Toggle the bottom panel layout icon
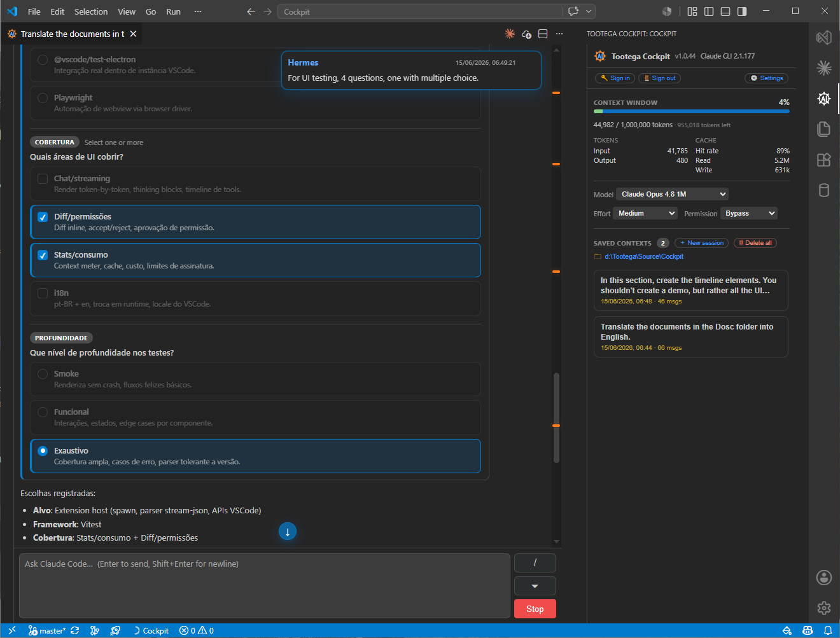This screenshot has width=840, height=638. pos(725,11)
